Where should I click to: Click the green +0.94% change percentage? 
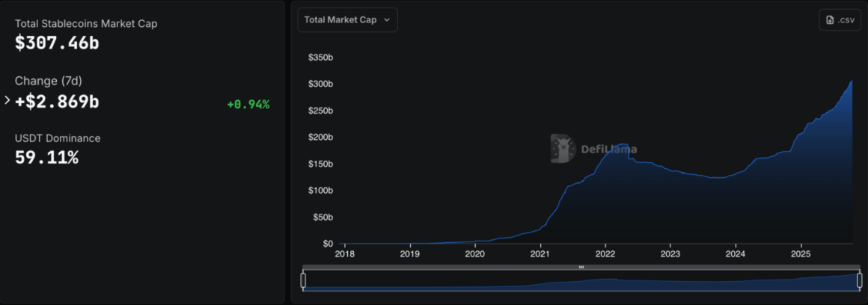pyautogui.click(x=248, y=105)
